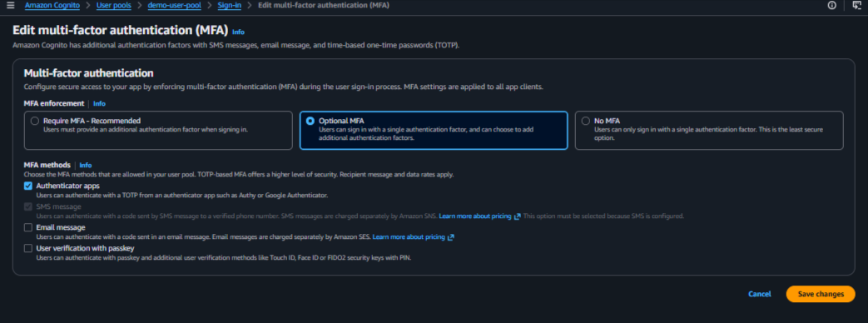Click the Email message label text

61,228
